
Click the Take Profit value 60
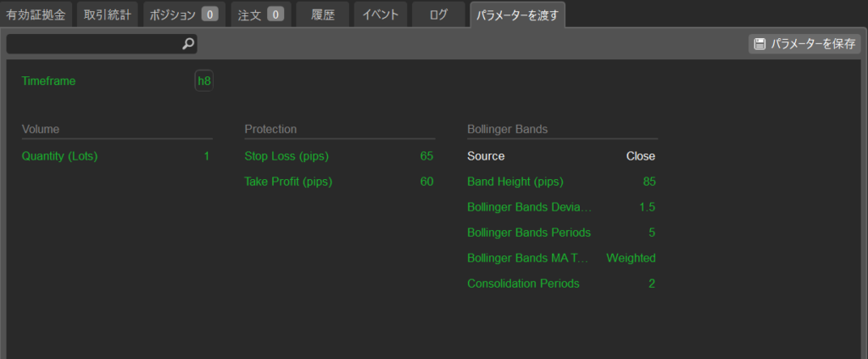(x=426, y=182)
